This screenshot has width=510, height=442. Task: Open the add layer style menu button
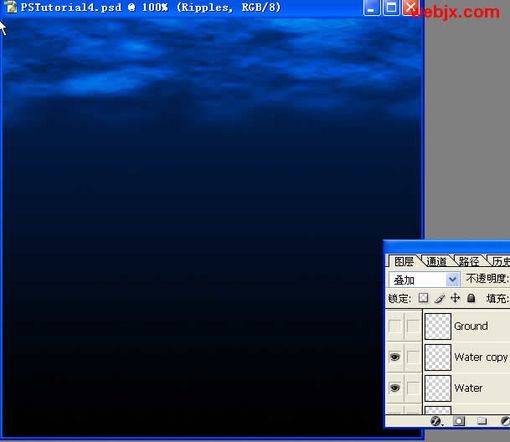coord(436,421)
